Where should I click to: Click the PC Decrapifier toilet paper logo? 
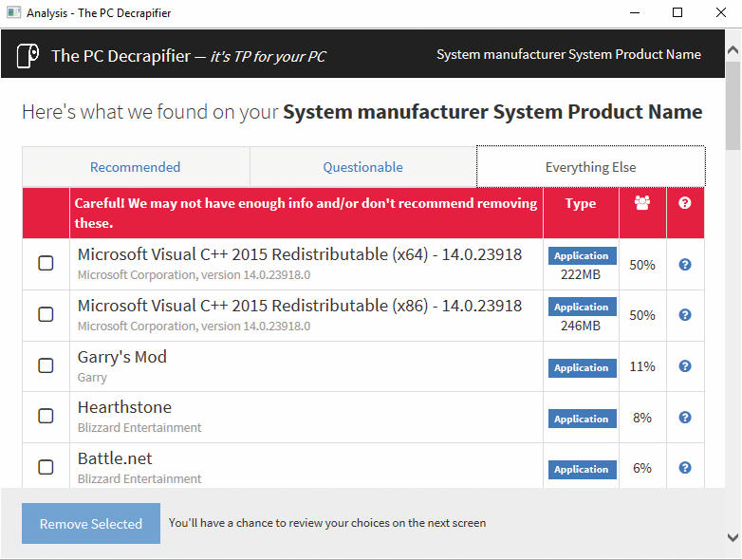coord(28,56)
